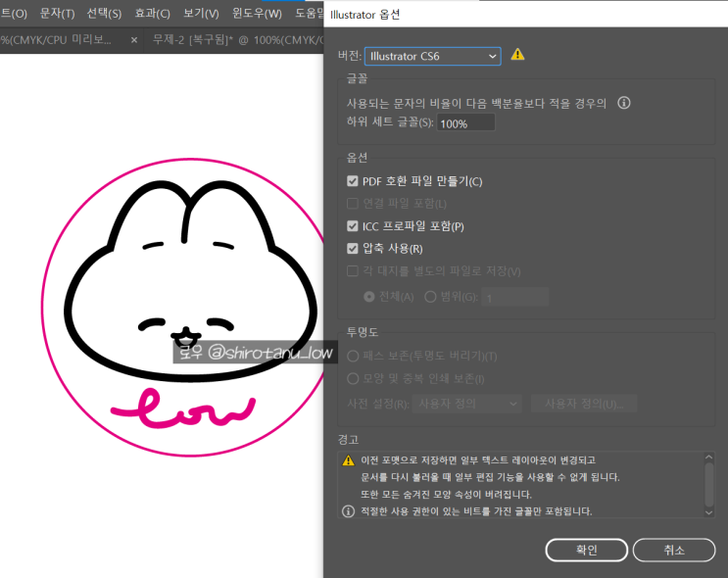The height and width of the screenshot is (578, 728).
Task: Click the yellow warning icon beside version dropdown
Action: (x=517, y=55)
